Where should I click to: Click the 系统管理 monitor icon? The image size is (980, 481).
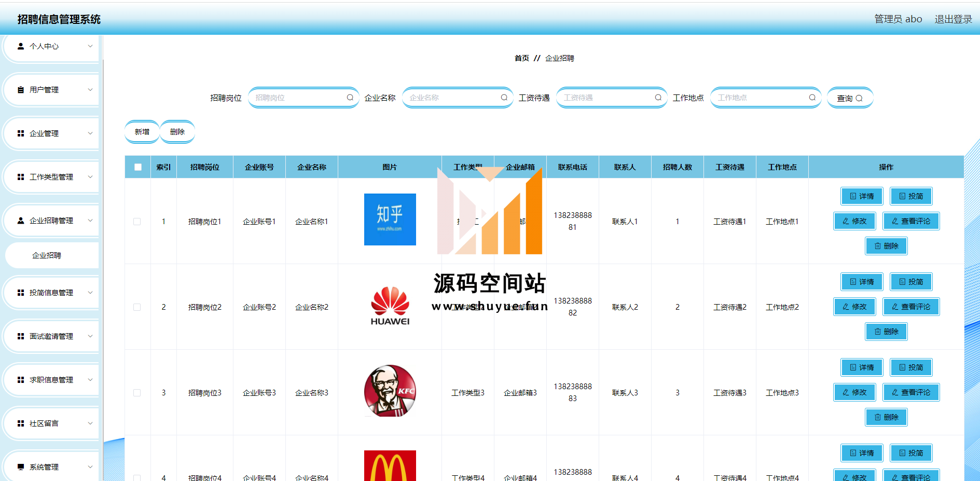[21, 467]
